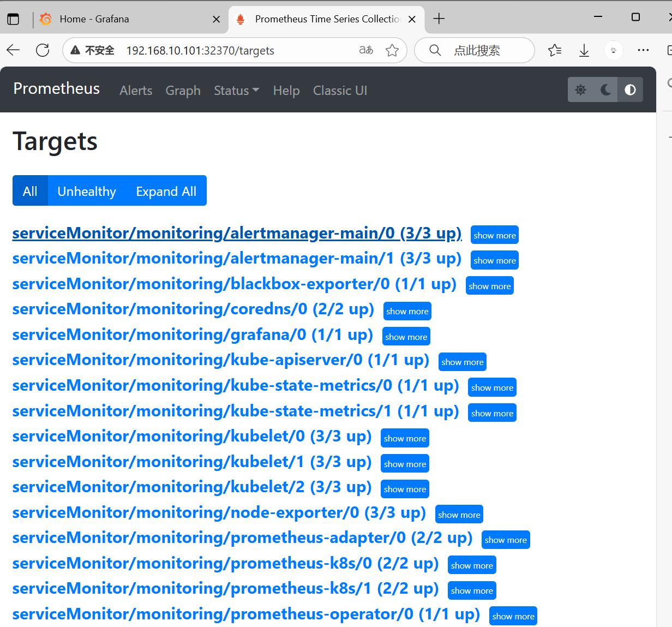Show more for alertmanager-main/1
The width and height of the screenshot is (672, 627).
coord(495,260)
